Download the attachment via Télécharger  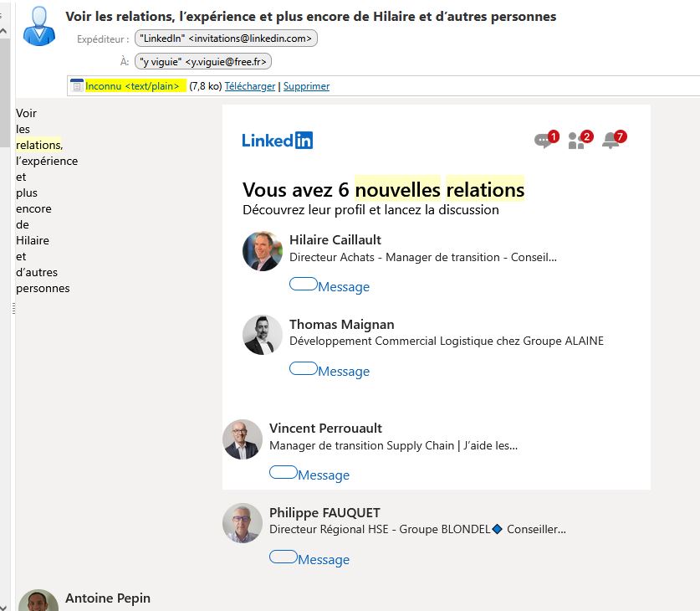249,86
